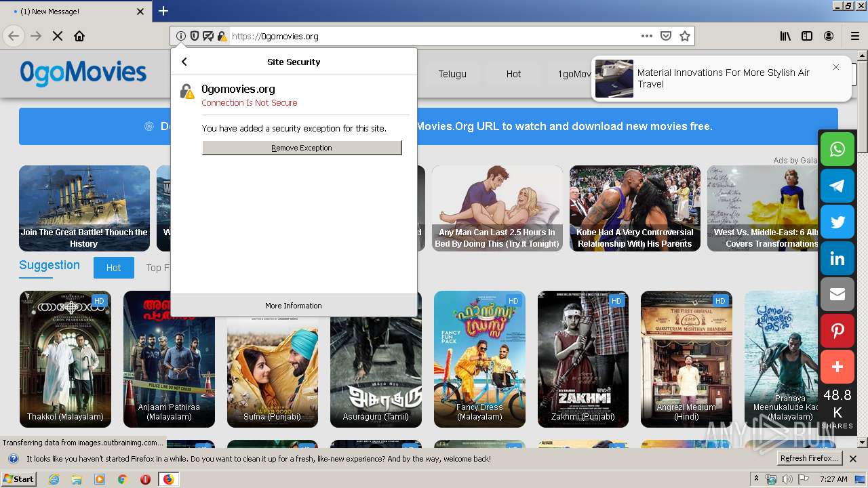Click the Ads by Gala label
Screen dimensions: 868x488
(x=795, y=160)
